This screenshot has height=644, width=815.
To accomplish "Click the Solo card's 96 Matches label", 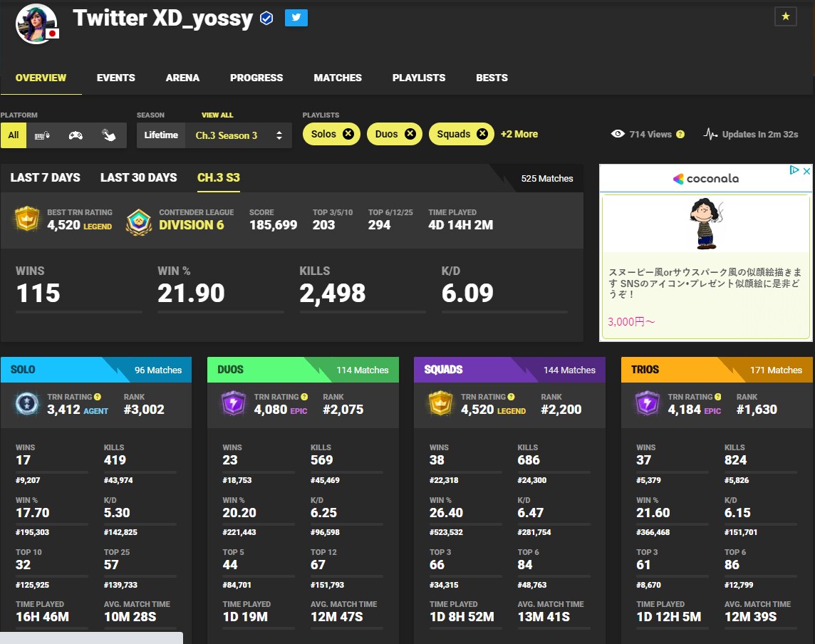I will click(158, 370).
